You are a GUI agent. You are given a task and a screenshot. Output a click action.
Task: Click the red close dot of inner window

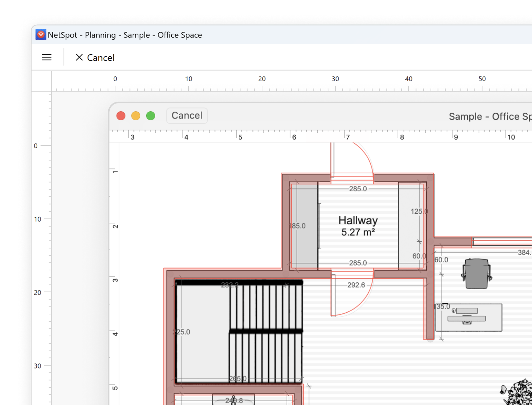(x=121, y=116)
